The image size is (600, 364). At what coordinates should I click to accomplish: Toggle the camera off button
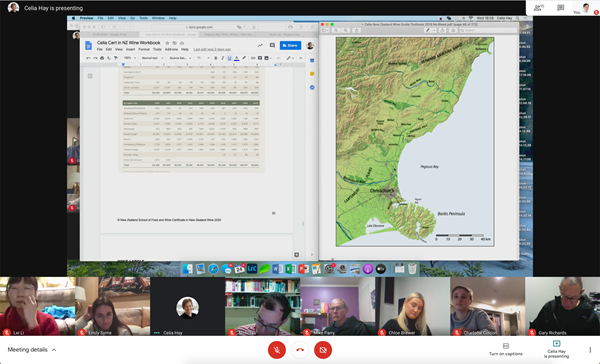[323, 349]
